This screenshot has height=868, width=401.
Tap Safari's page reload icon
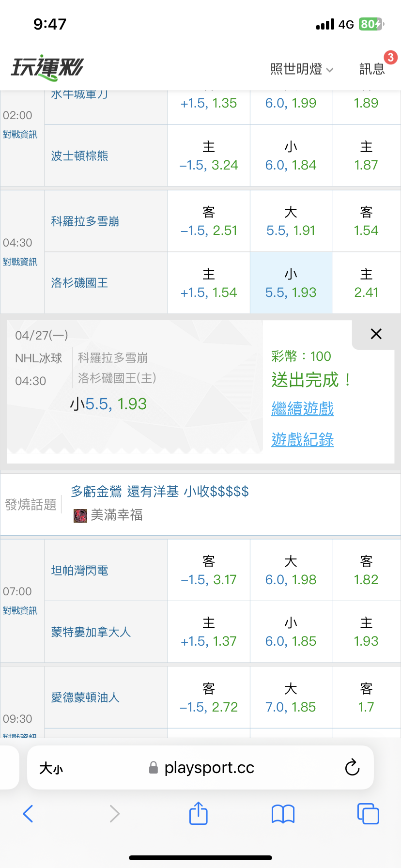[x=352, y=767]
